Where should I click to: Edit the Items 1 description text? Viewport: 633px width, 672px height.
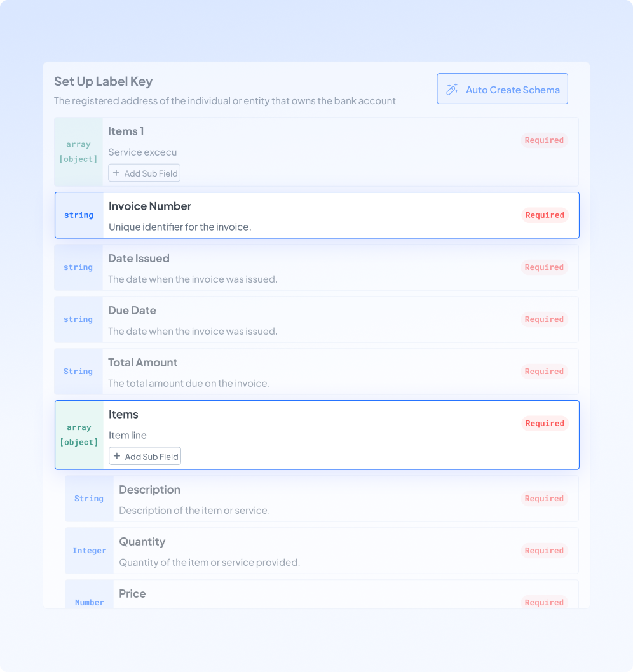pos(142,152)
